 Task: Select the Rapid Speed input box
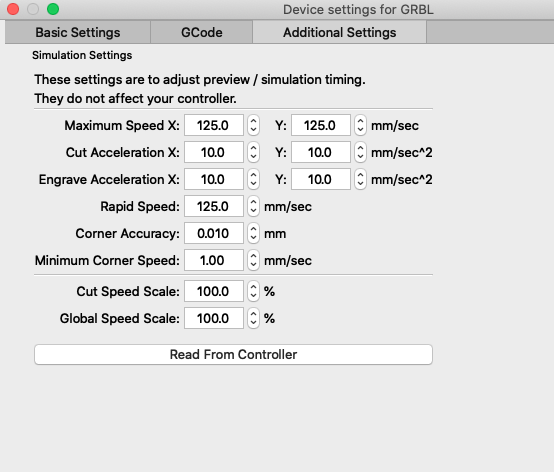point(214,206)
